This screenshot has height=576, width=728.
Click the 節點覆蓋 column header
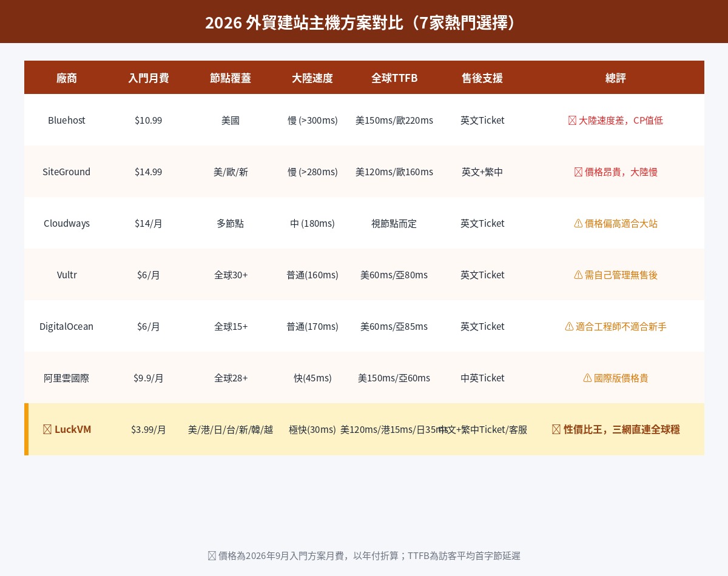(231, 78)
